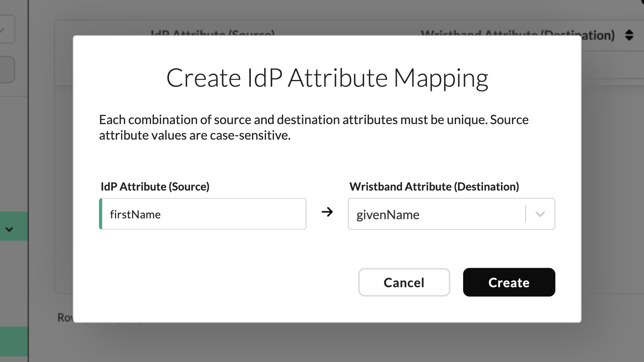Click the IdP Attribute source input field
Viewport: 644px width, 362px height.
coord(203,214)
